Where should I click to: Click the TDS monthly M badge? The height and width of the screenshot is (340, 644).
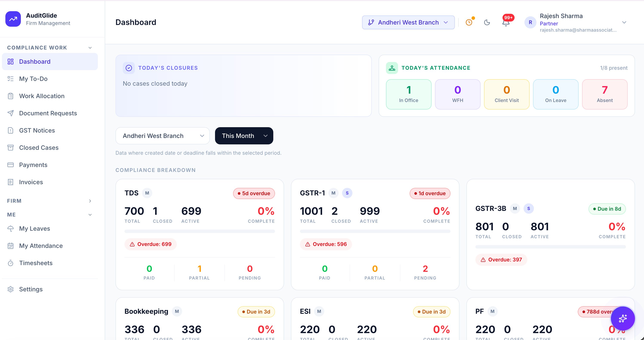pos(147,193)
